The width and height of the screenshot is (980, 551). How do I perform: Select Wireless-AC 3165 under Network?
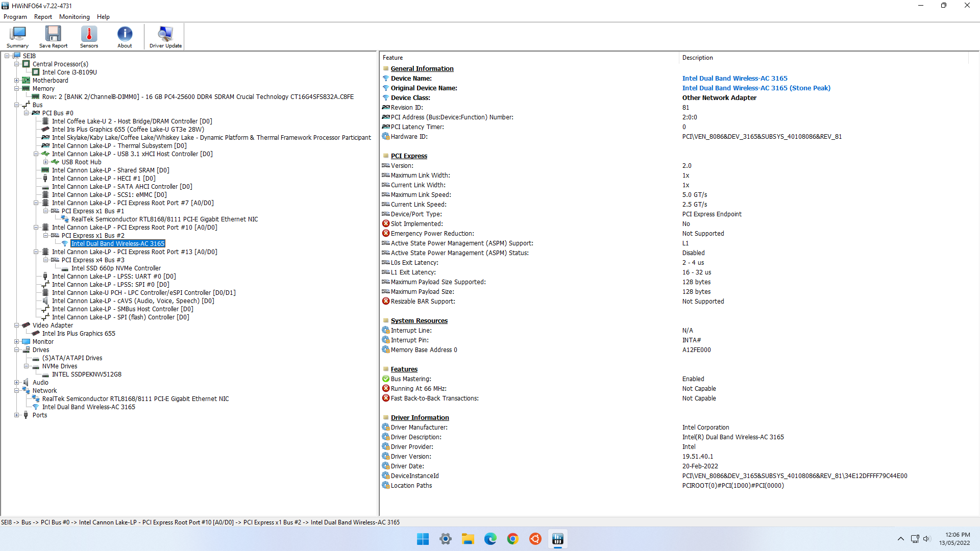coord(89,407)
